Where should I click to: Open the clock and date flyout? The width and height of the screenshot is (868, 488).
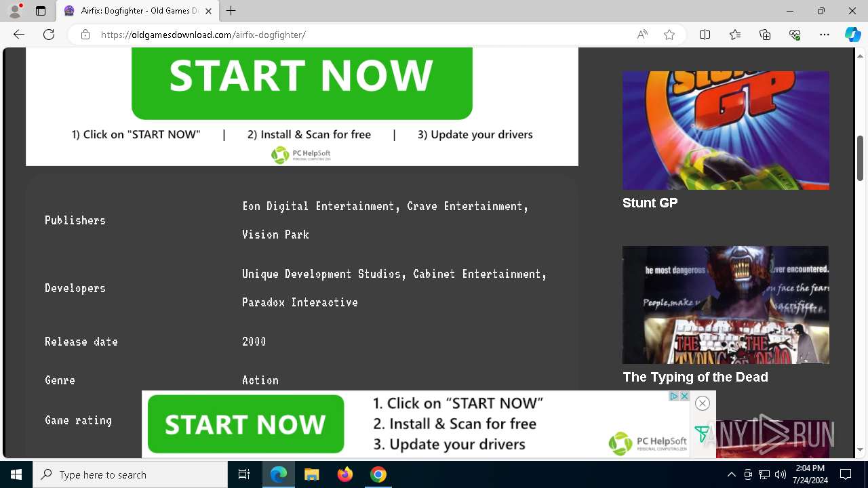[x=810, y=474]
